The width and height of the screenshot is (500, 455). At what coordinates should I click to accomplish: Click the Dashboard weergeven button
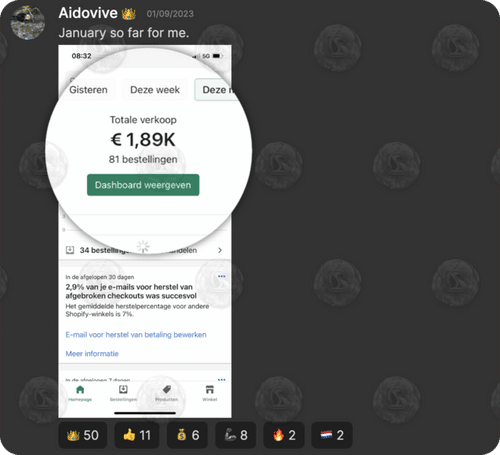[x=143, y=185]
